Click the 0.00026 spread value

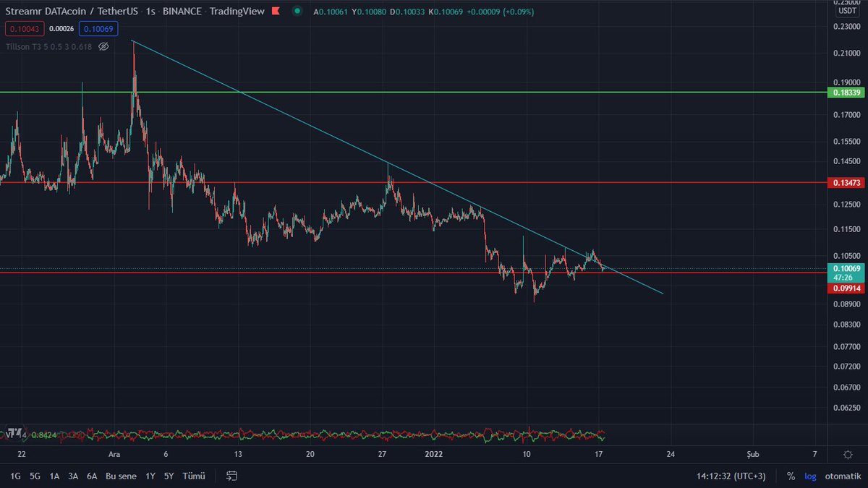(x=61, y=29)
